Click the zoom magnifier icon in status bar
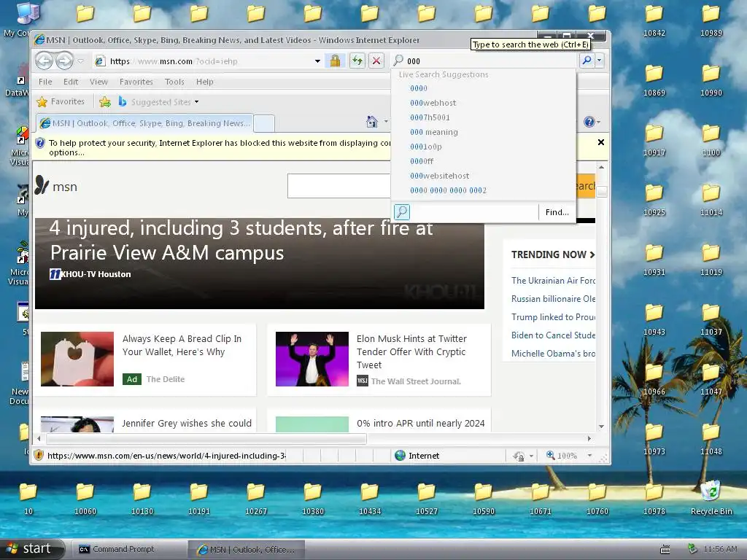Viewport: 747px width, 560px height. 550,455
